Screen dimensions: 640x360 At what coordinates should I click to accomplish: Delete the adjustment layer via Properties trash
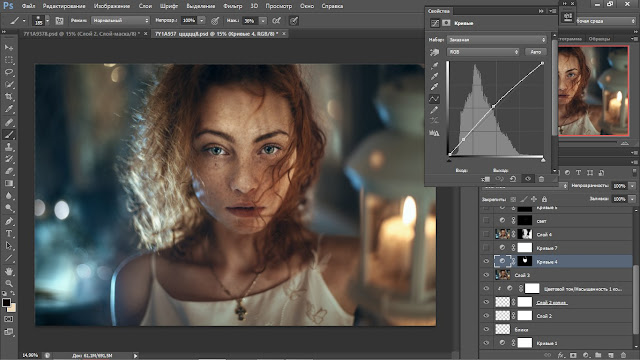(x=541, y=179)
